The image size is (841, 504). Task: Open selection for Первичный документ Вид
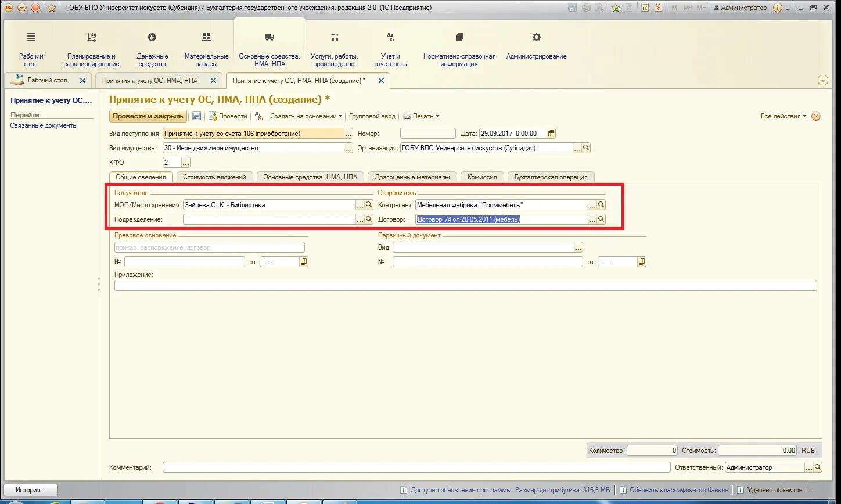point(578,247)
